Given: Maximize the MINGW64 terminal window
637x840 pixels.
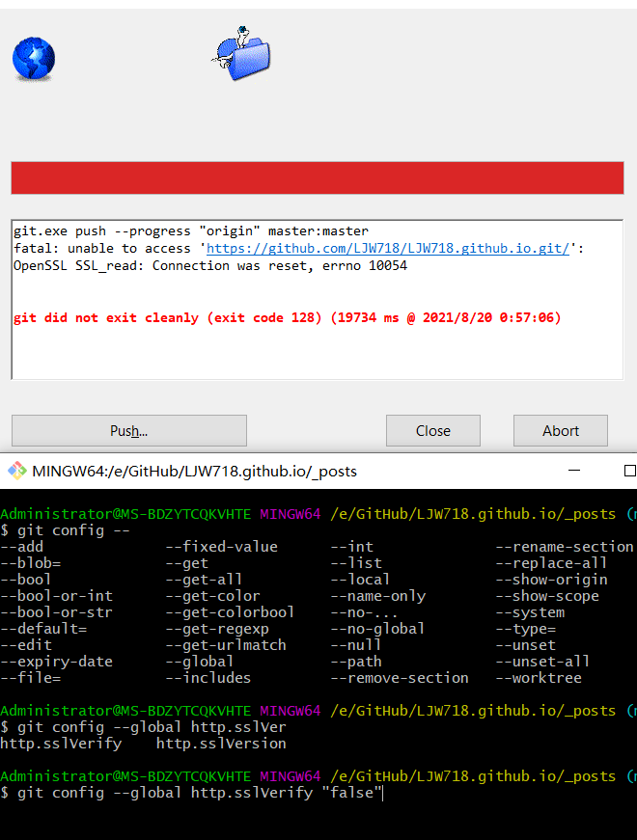Looking at the screenshot, I should (630, 471).
